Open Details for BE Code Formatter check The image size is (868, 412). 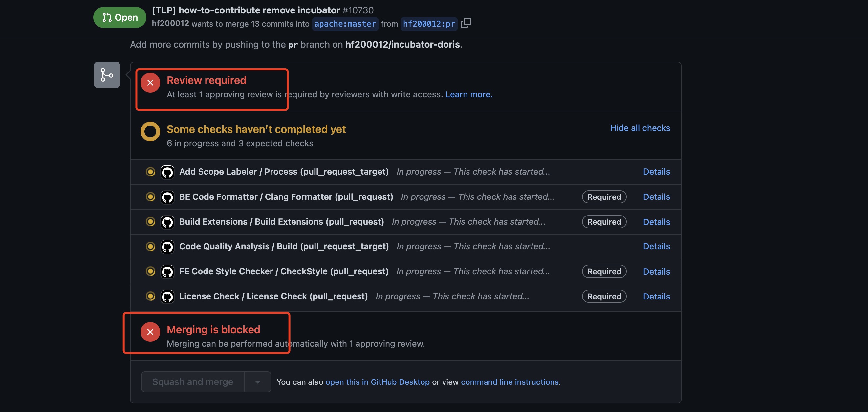coord(656,197)
